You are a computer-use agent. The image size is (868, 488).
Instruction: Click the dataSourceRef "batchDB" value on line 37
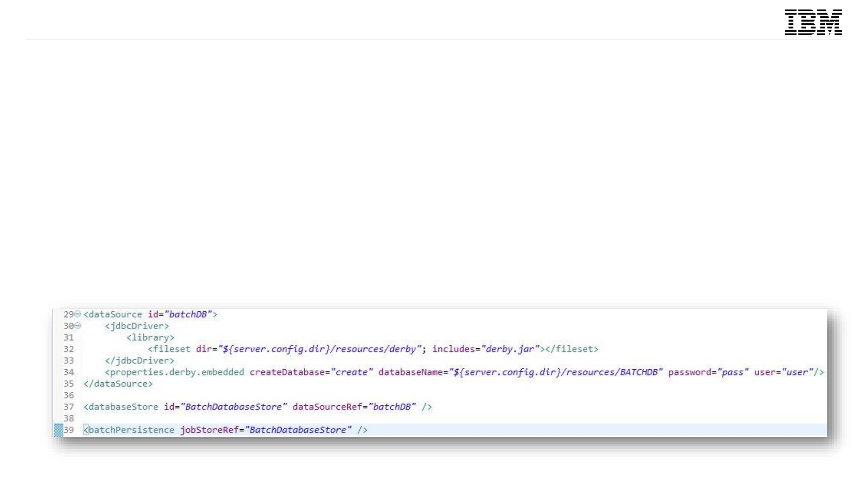392,407
